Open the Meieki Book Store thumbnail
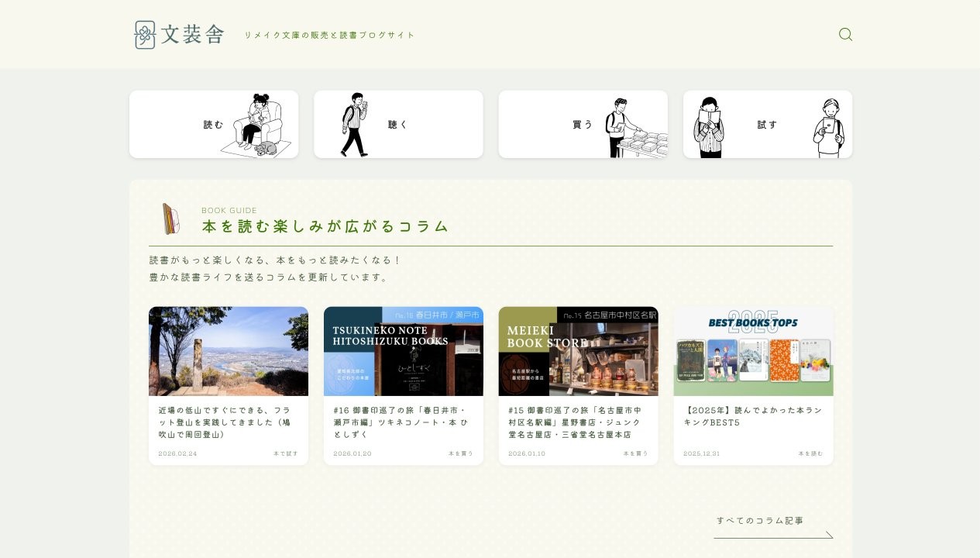The width and height of the screenshot is (980, 558). pyautogui.click(x=579, y=351)
